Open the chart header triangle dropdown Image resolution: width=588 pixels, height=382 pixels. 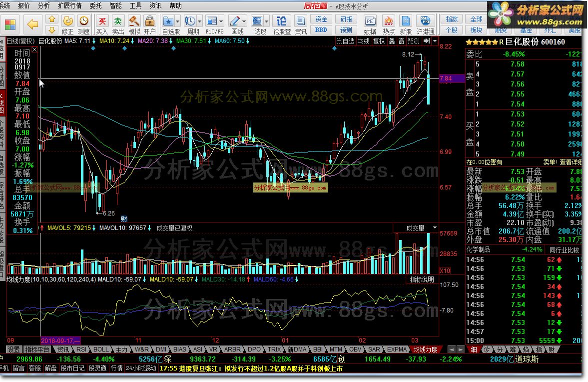pos(435,41)
